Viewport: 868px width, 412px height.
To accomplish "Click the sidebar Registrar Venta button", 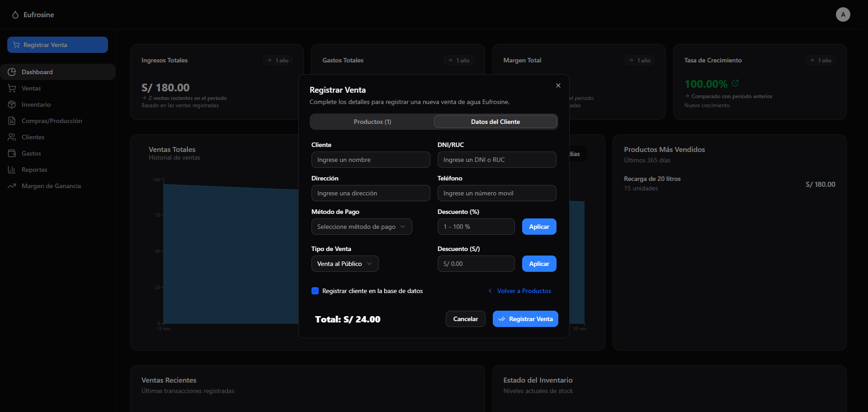I will pos(57,45).
